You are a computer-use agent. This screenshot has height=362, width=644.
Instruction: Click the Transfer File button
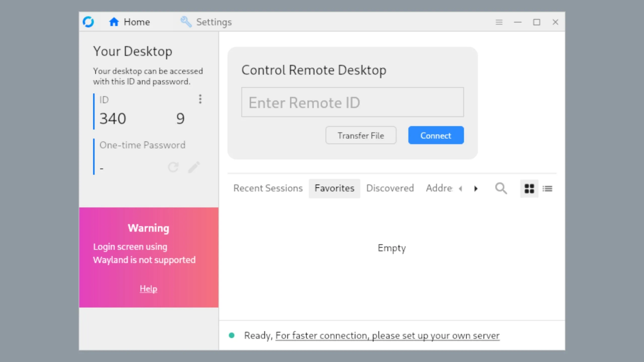pyautogui.click(x=360, y=135)
